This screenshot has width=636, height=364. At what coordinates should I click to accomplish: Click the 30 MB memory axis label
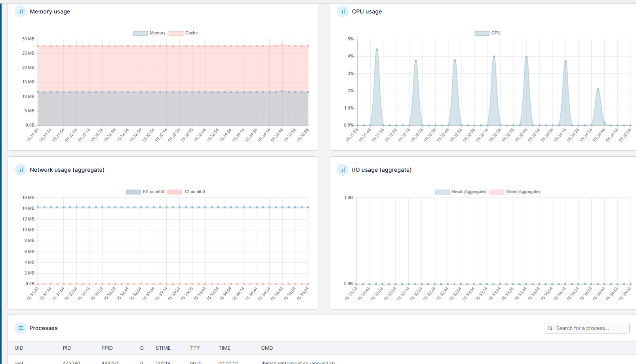pos(28,39)
